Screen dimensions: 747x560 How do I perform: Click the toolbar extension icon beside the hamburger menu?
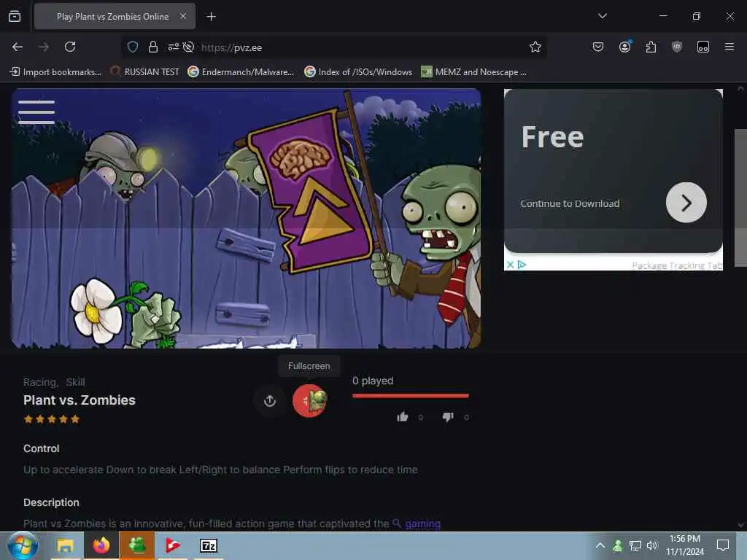[703, 47]
